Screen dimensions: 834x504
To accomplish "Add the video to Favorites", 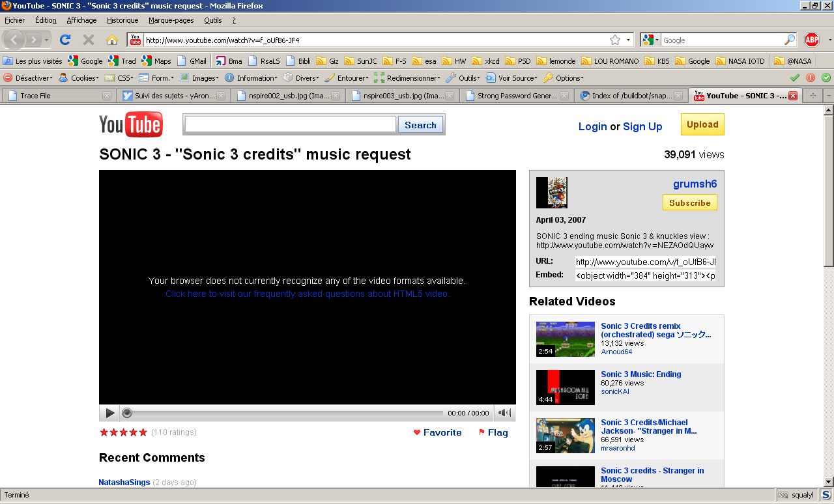I will tap(437, 432).
